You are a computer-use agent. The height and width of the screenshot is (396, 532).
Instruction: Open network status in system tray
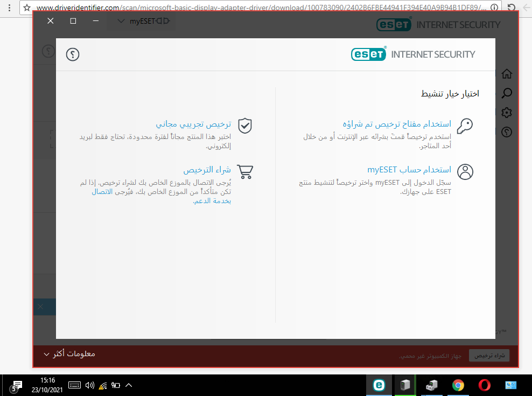pos(103,385)
